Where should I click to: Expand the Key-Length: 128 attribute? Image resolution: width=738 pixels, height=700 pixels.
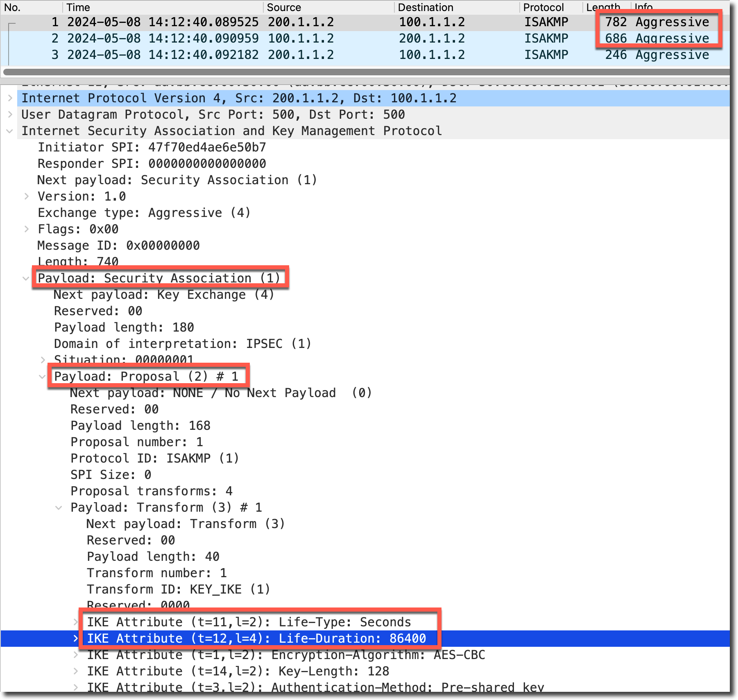point(76,671)
